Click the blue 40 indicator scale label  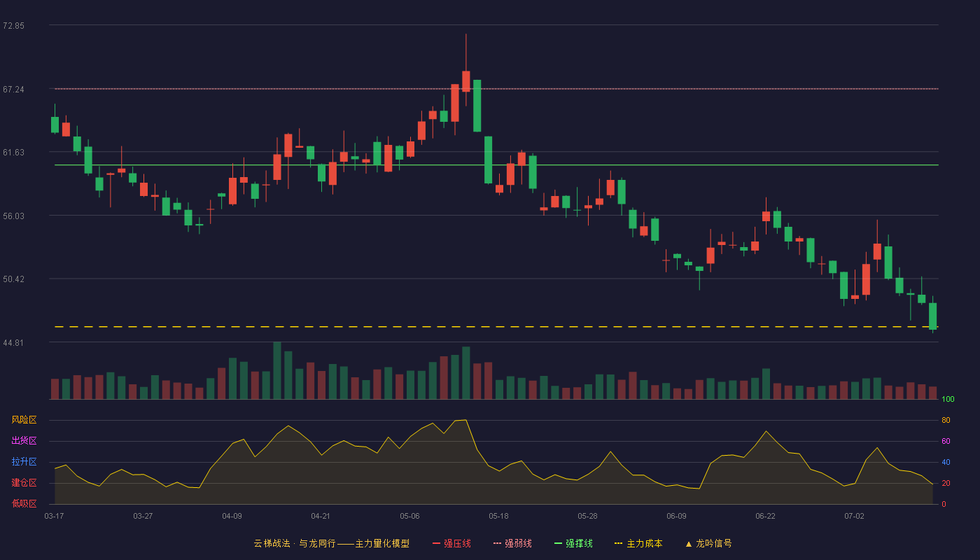click(x=946, y=462)
